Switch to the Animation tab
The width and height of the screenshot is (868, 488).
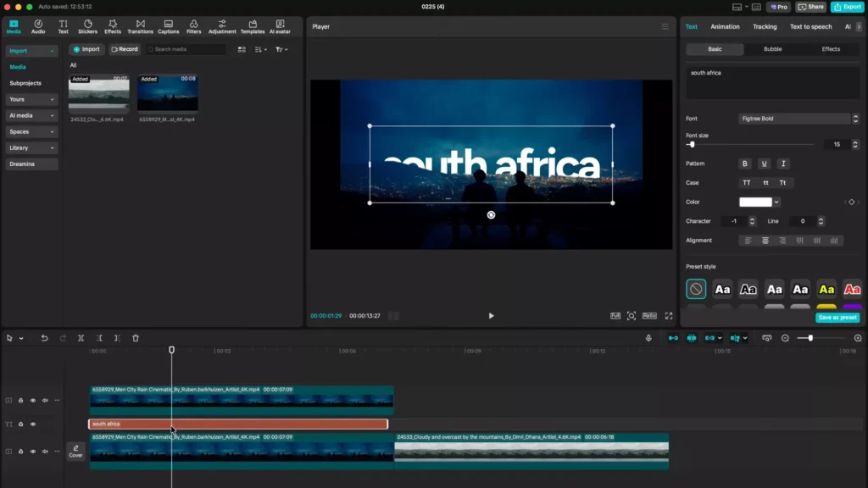point(725,27)
